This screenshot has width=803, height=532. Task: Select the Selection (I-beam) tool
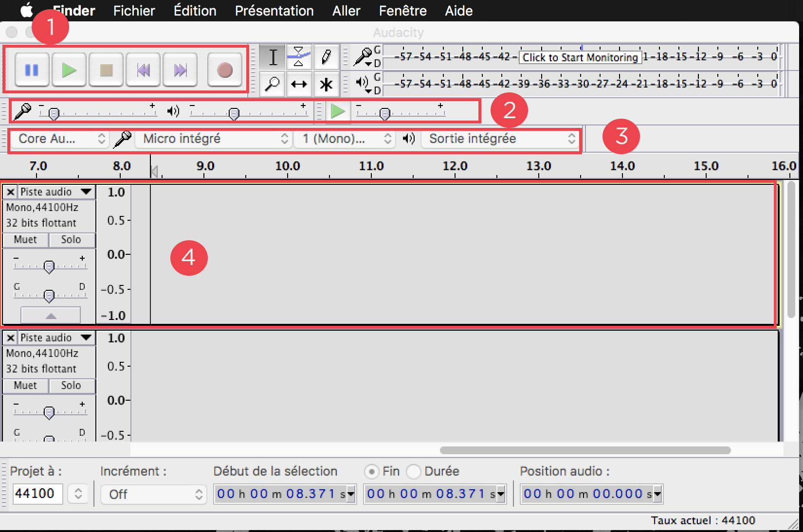(x=273, y=57)
